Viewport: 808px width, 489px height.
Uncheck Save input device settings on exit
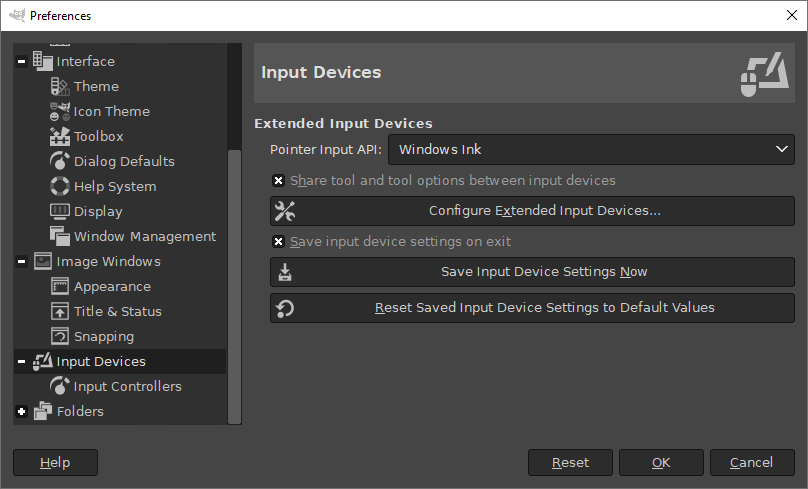(x=279, y=242)
